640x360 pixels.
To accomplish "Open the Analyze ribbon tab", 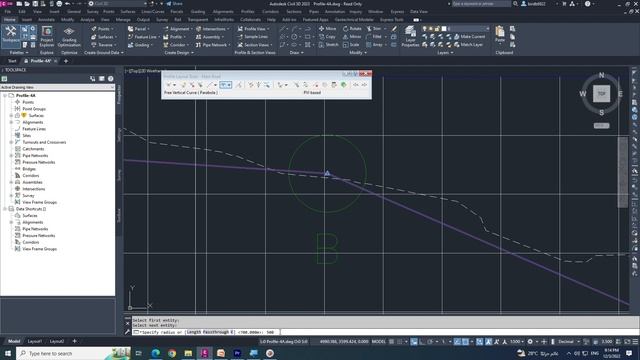I will point(87,19).
